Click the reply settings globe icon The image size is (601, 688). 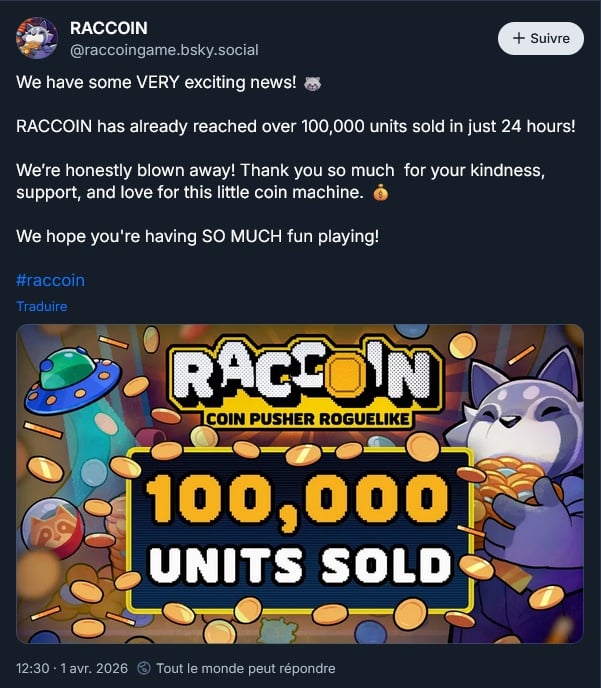click(144, 668)
